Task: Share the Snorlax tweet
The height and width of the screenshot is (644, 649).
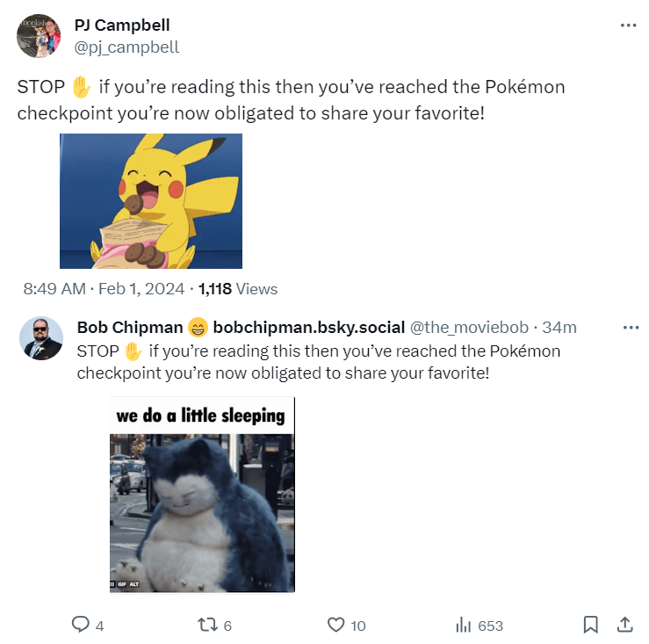Action: pos(625,625)
